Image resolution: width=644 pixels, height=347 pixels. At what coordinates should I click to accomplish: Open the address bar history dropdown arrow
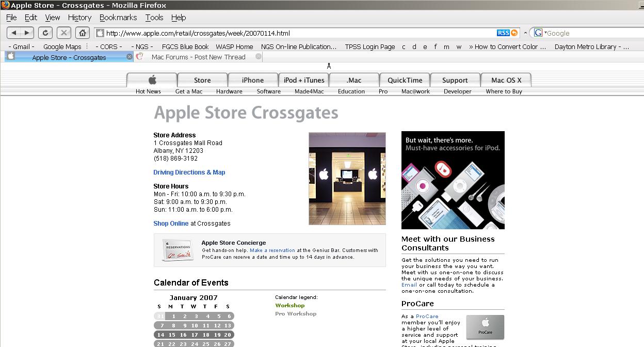525,33
